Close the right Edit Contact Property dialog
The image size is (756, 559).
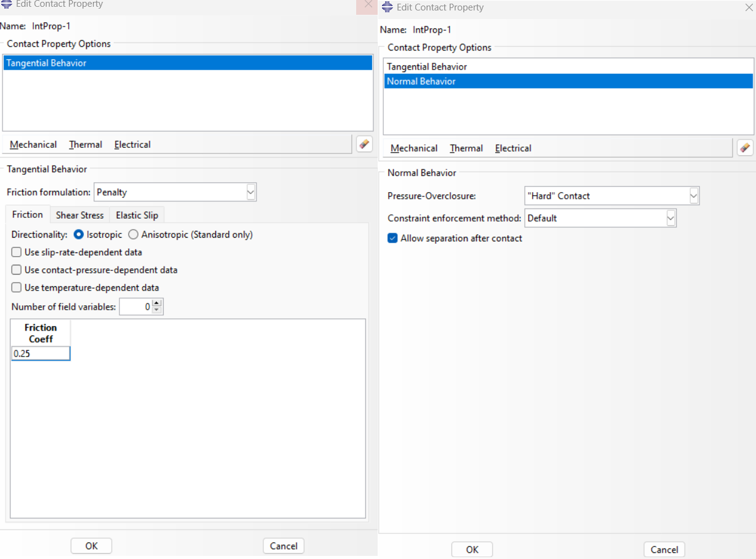(x=748, y=7)
